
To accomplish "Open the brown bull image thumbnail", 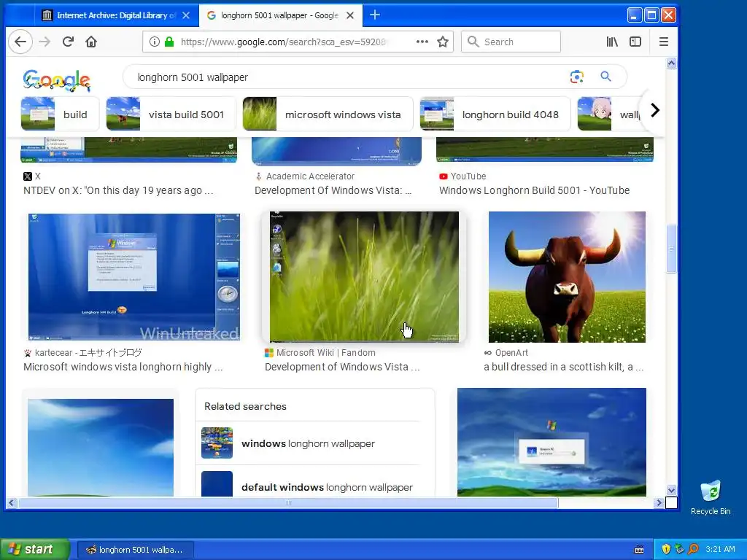I will coord(567,277).
